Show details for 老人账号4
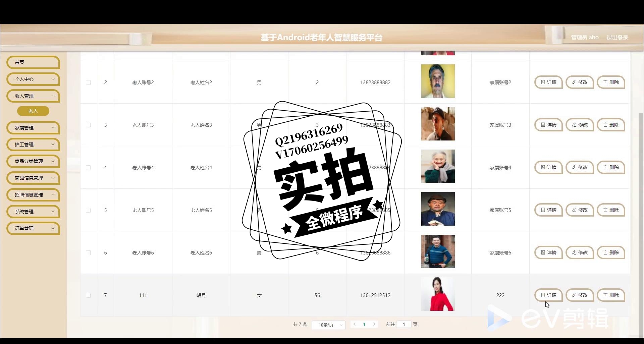Screen dimensions: 644x344 [548, 167]
